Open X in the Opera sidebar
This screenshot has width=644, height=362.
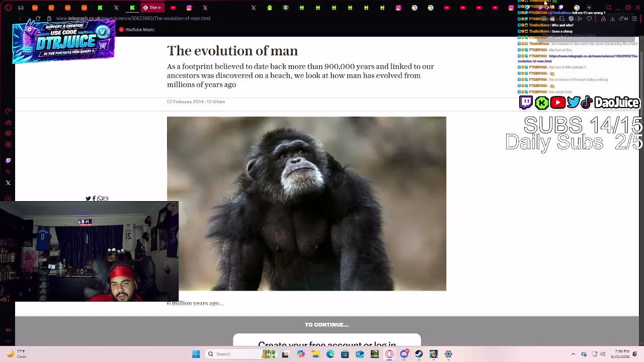tap(8, 183)
